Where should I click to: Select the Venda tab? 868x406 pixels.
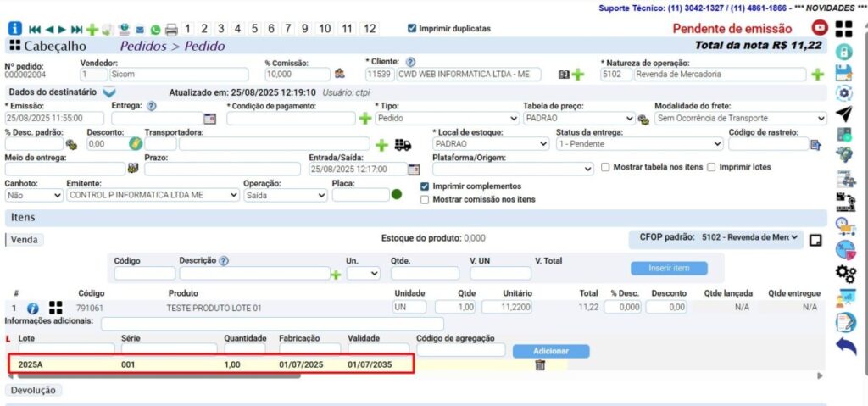(24, 240)
